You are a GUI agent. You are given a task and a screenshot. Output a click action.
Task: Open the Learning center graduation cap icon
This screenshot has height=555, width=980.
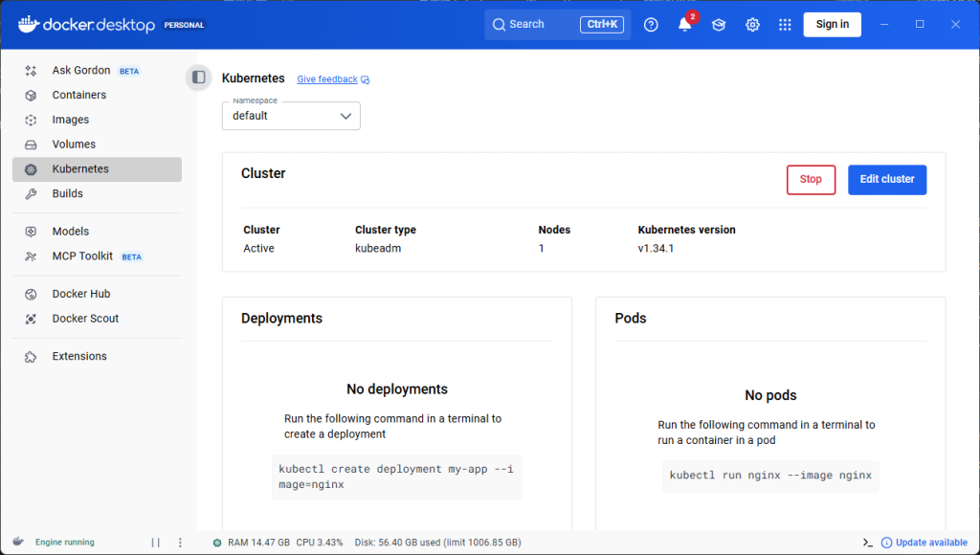(719, 24)
